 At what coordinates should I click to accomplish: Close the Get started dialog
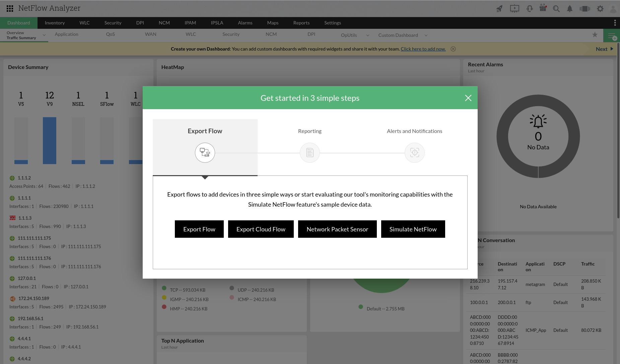coord(468,98)
